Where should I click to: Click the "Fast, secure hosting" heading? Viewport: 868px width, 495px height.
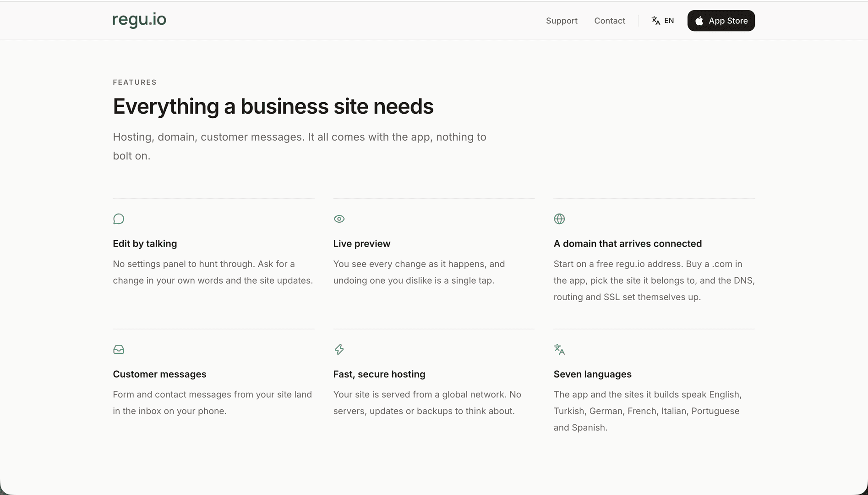[x=379, y=374]
